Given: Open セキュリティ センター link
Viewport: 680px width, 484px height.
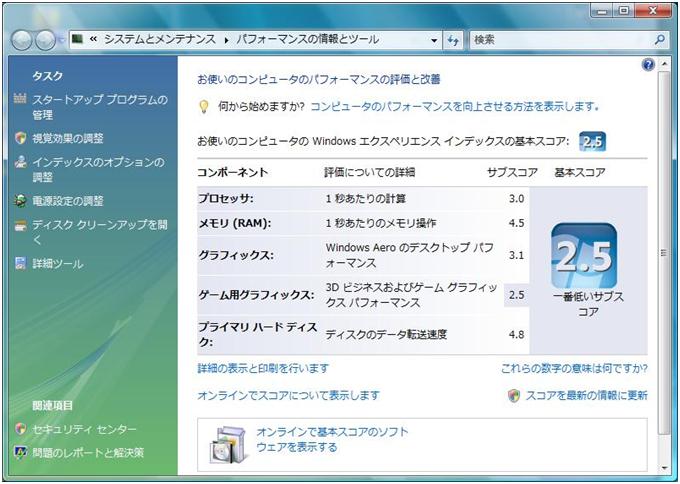Looking at the screenshot, I should (x=85, y=429).
